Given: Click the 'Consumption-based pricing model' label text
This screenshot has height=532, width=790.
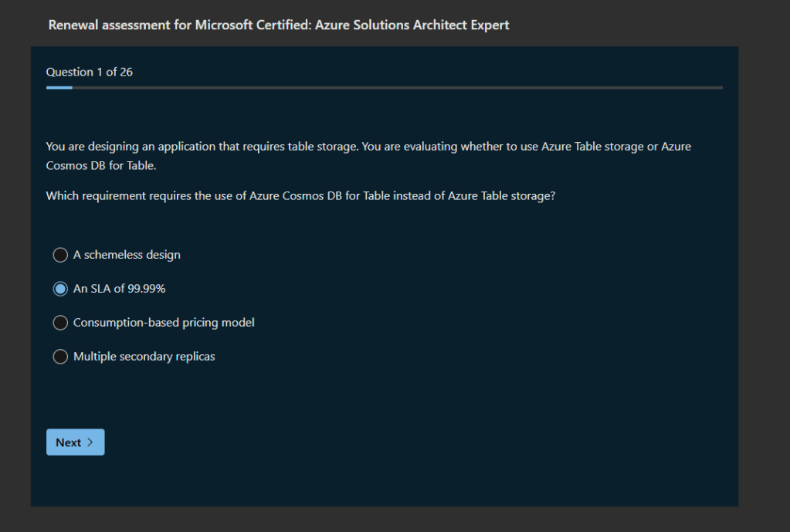Looking at the screenshot, I should click(x=164, y=323).
